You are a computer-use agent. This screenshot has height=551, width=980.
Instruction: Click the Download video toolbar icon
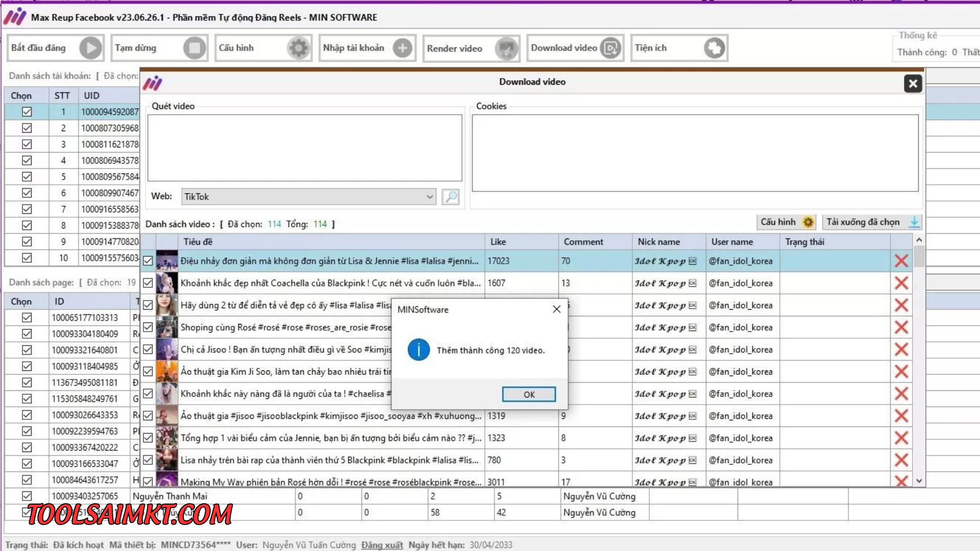coord(610,48)
